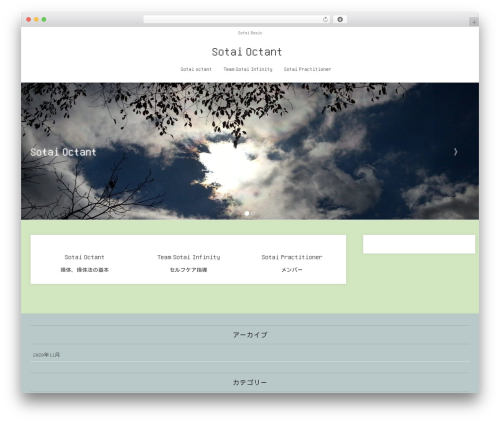
Task: Open the Sotai Octant card in the content area
Action: point(84,257)
